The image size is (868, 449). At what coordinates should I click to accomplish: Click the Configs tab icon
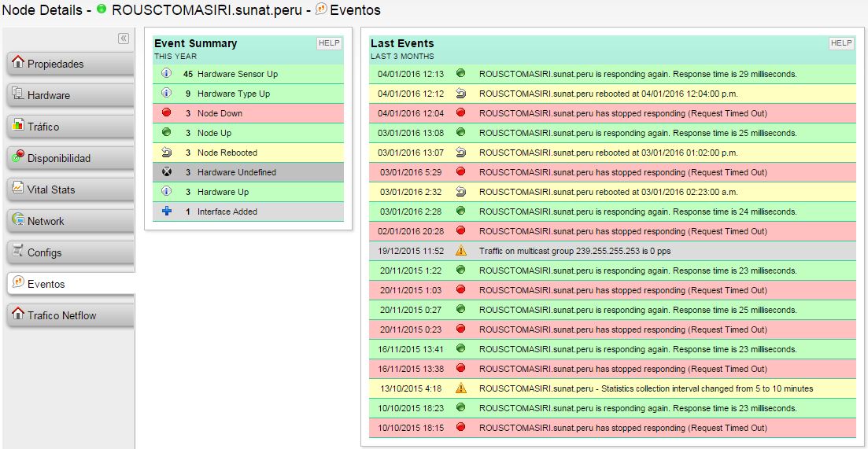(18, 251)
